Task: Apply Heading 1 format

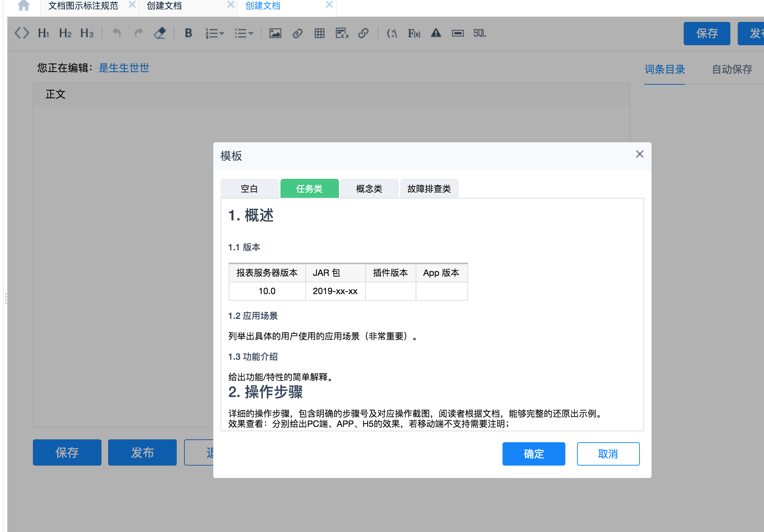Action: pos(43,33)
